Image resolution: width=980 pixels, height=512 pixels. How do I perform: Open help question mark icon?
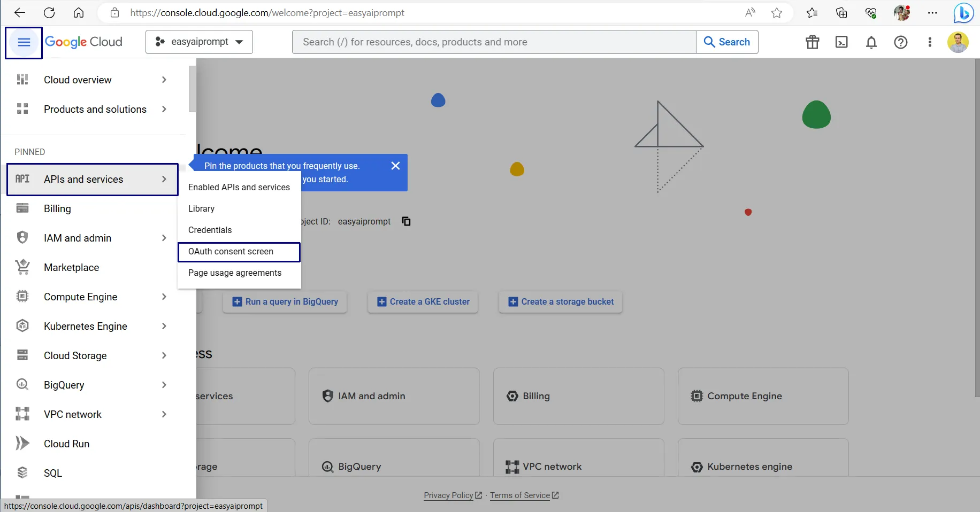901,42
